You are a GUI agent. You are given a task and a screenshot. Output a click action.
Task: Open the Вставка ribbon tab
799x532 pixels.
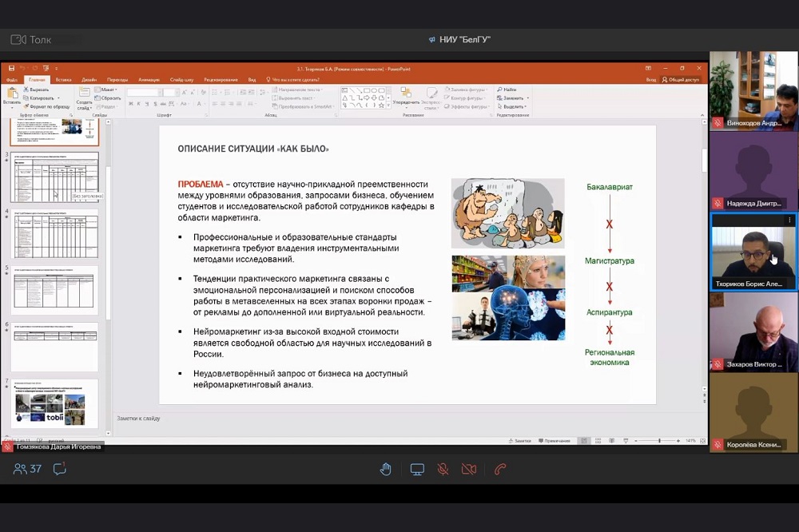point(63,80)
